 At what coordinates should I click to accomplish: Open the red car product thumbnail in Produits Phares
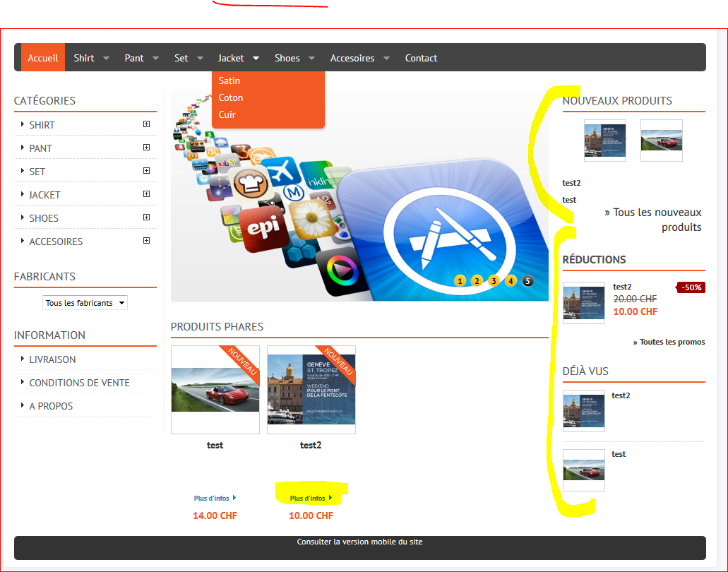click(x=215, y=390)
